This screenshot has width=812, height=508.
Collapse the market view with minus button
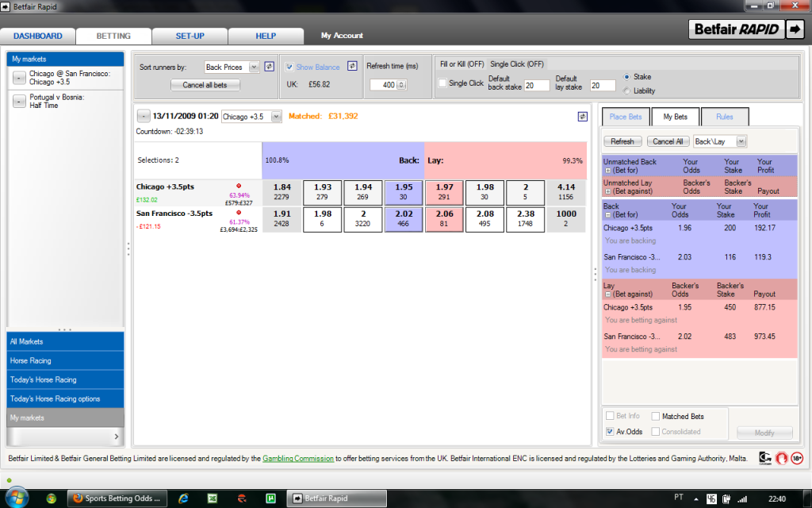pos(144,116)
